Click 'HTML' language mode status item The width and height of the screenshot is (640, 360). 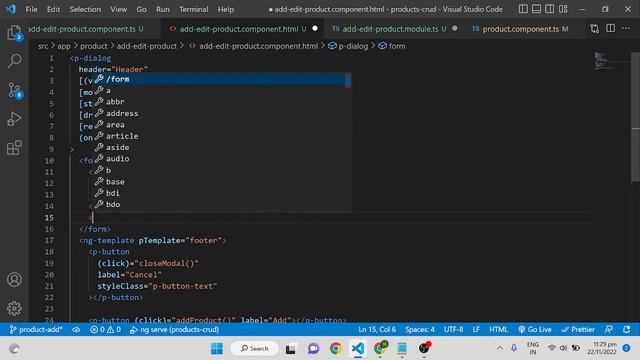(x=498, y=329)
